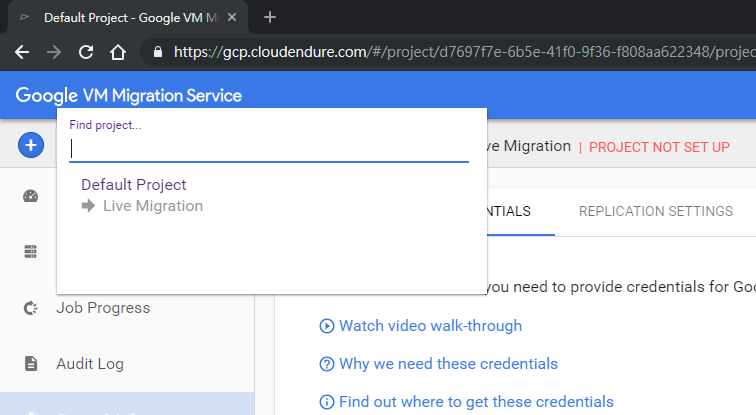Open the dashboard gauge sidebar icon
756x415 pixels.
click(30, 196)
